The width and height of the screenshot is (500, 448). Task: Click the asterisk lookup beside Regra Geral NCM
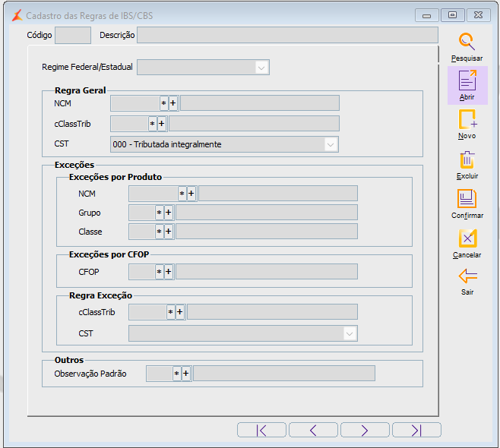click(x=163, y=103)
